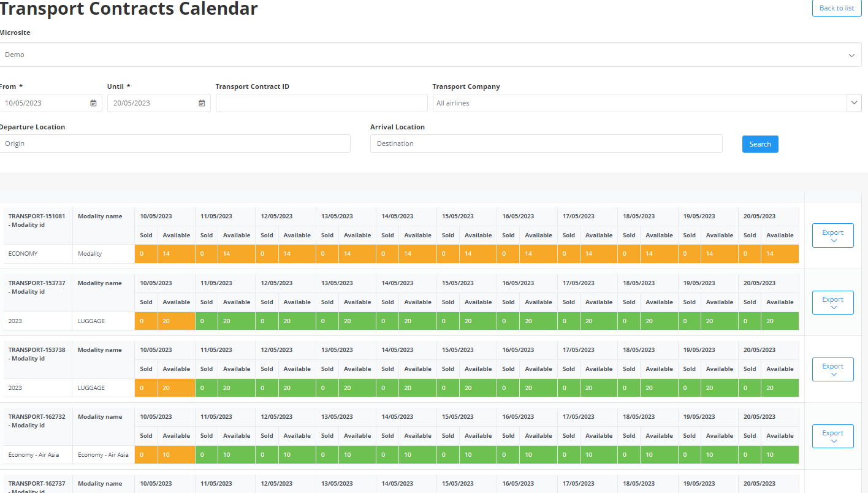The height and width of the screenshot is (493, 868).
Task: Go back via Back to list button
Action: [836, 8]
